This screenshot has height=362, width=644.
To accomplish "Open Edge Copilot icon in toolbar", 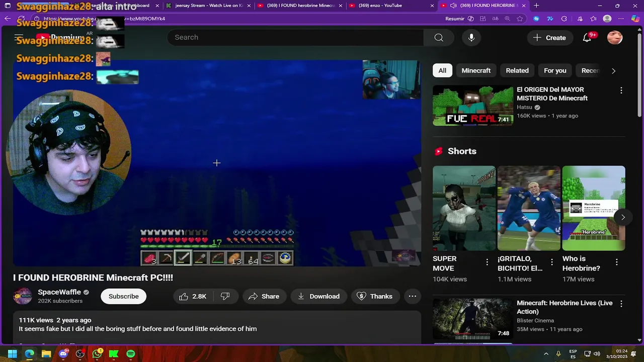I will tap(636, 19).
